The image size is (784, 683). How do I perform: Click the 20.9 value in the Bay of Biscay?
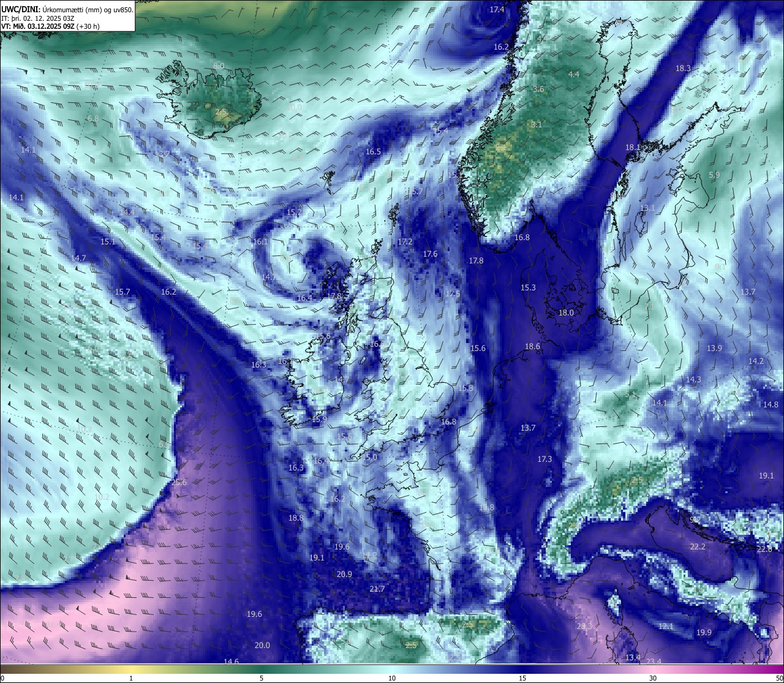(x=344, y=575)
